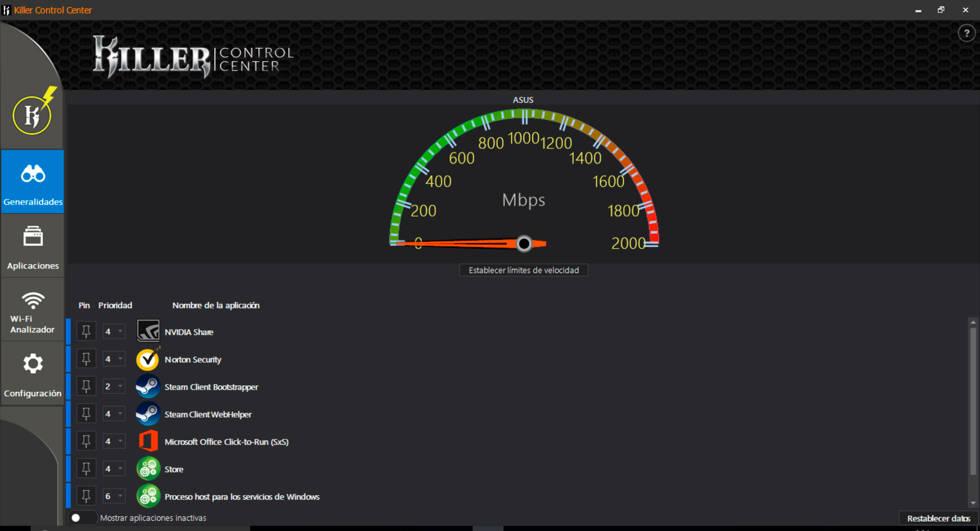Image resolution: width=980 pixels, height=531 pixels.
Task: Click the Mostrar aplicaciones inactivas label
Action: tap(153, 518)
